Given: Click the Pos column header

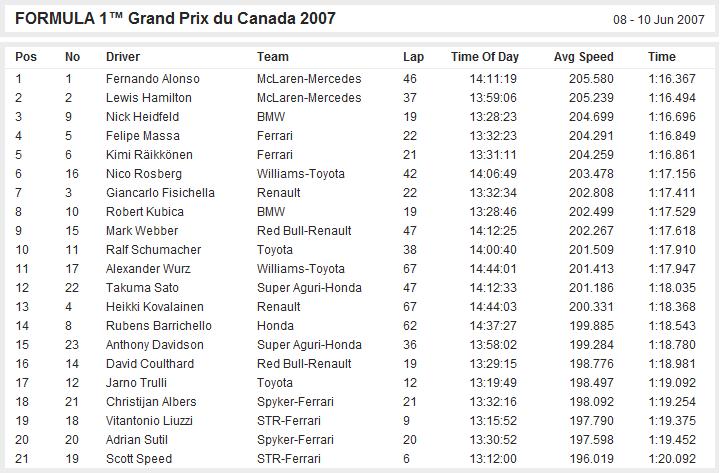Looking at the screenshot, I should tap(26, 57).
